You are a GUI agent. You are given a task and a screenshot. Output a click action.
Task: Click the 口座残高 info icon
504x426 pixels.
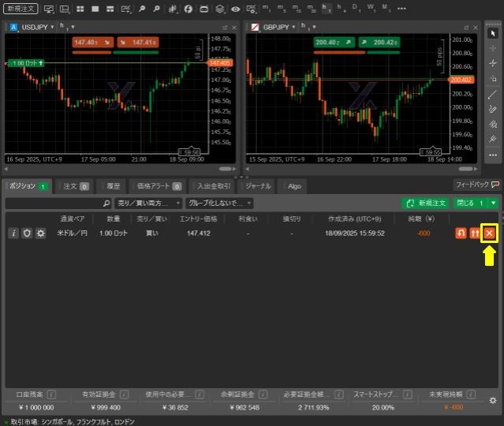[x=51, y=394]
